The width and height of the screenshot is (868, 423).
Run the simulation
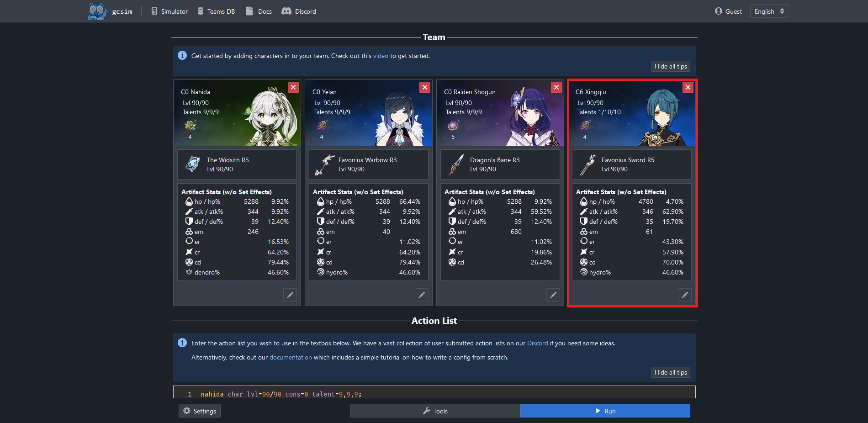coord(605,411)
